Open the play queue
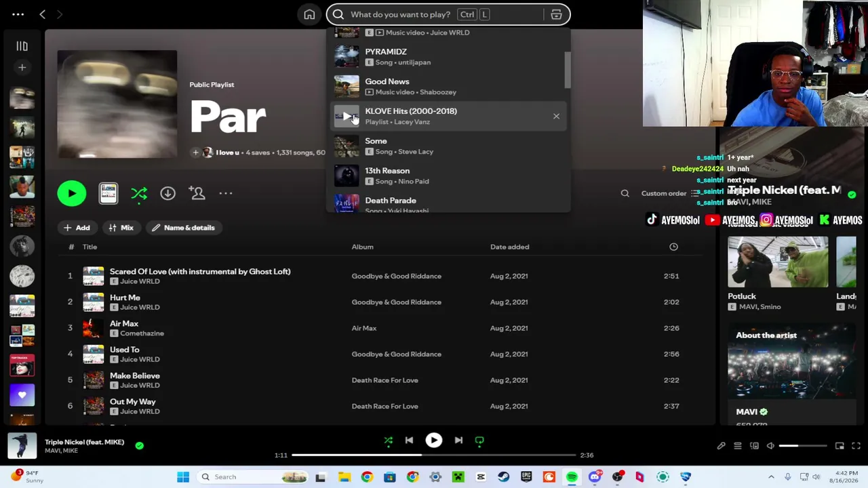The height and width of the screenshot is (488, 868). pos(737,446)
